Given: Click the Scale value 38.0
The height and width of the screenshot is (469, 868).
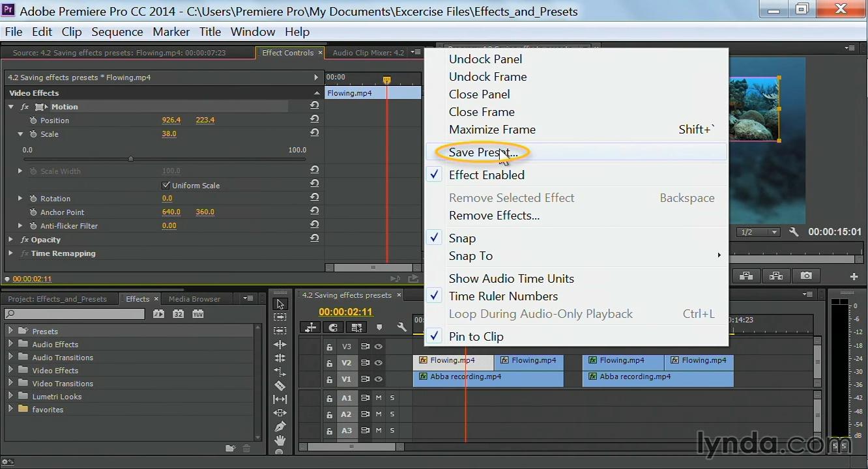Looking at the screenshot, I should click(x=169, y=134).
